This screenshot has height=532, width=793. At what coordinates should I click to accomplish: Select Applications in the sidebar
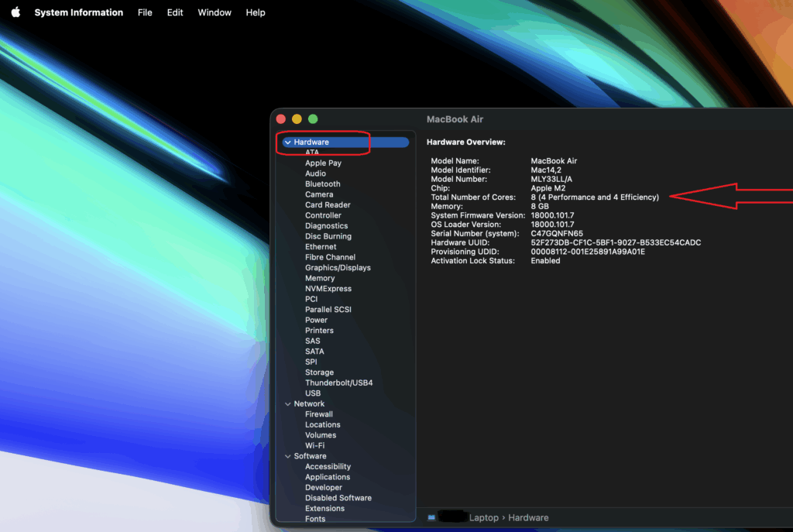(x=328, y=477)
